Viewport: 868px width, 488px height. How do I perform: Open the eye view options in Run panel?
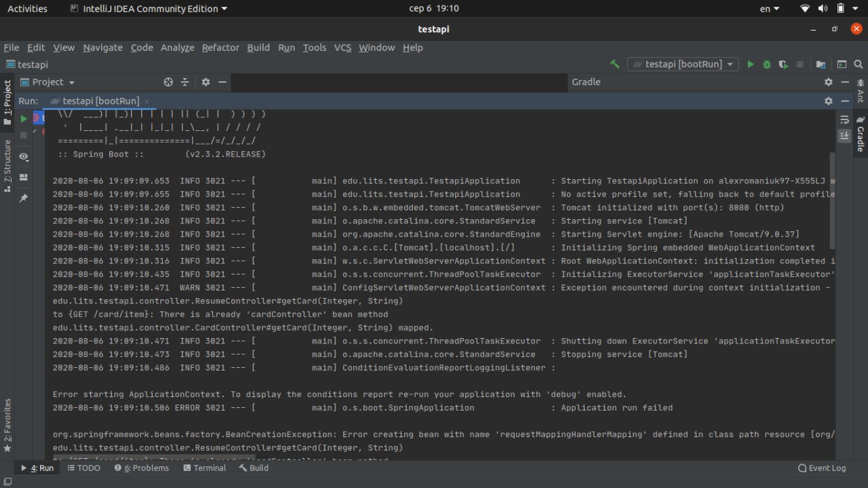click(24, 157)
